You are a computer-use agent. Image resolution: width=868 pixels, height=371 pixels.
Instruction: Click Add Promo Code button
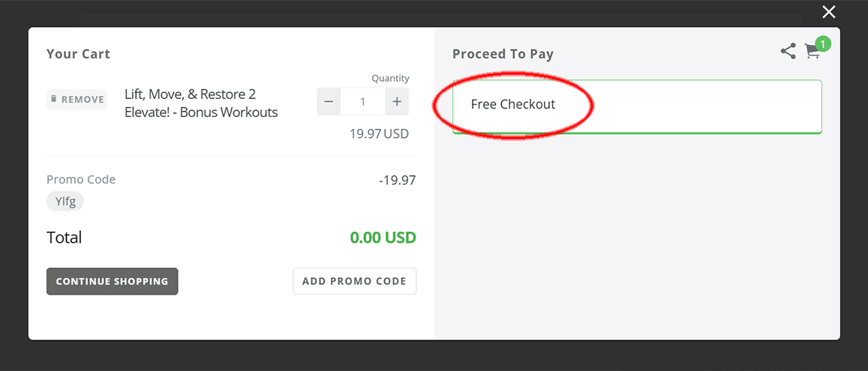(354, 281)
